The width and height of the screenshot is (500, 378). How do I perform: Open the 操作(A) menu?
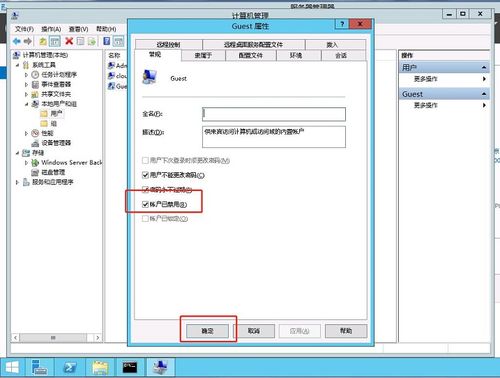tap(51, 29)
